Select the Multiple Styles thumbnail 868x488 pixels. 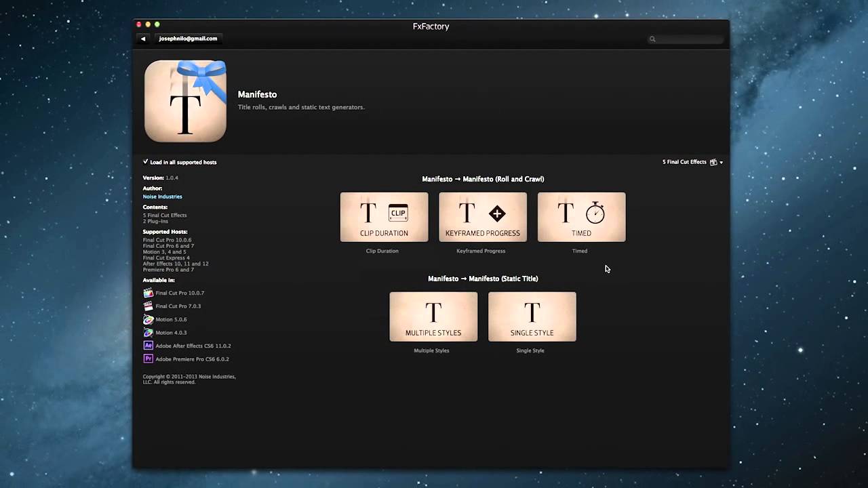pyautogui.click(x=433, y=317)
